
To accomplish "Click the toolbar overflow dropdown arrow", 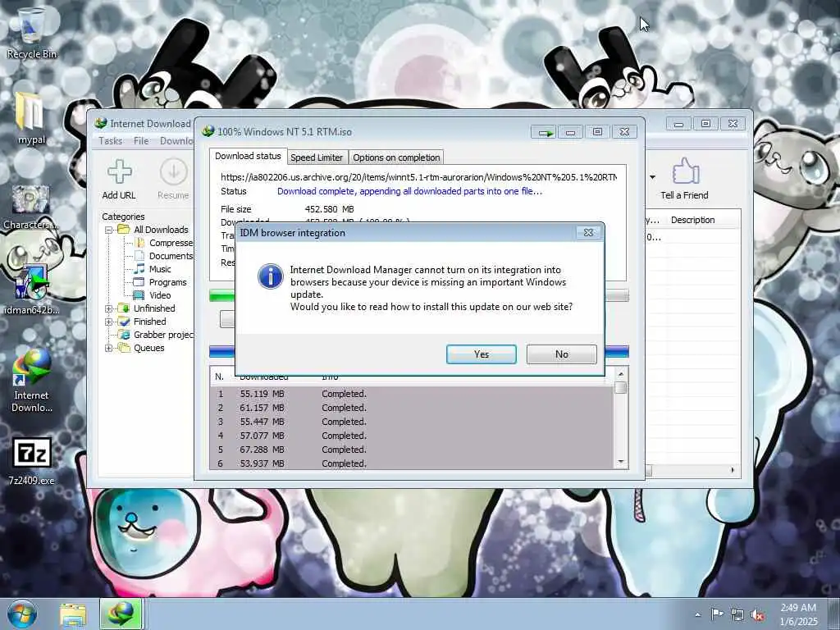I will tap(652, 177).
